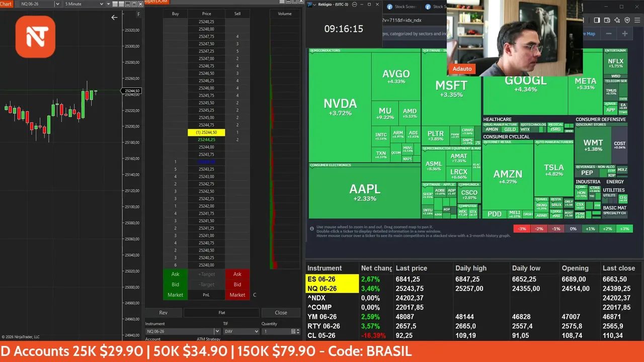Toggle the browser sidebar panel icon
The width and height of the screenshot is (644, 362).
pos(597,20)
